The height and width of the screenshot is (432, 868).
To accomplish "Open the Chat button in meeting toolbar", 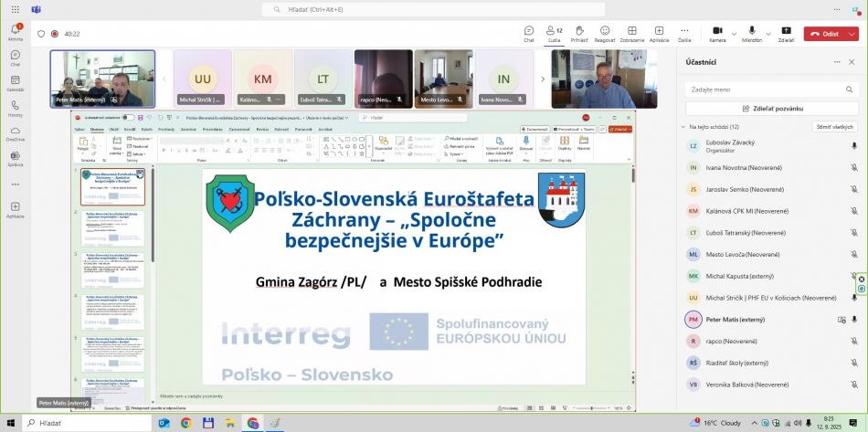I will [x=528, y=33].
